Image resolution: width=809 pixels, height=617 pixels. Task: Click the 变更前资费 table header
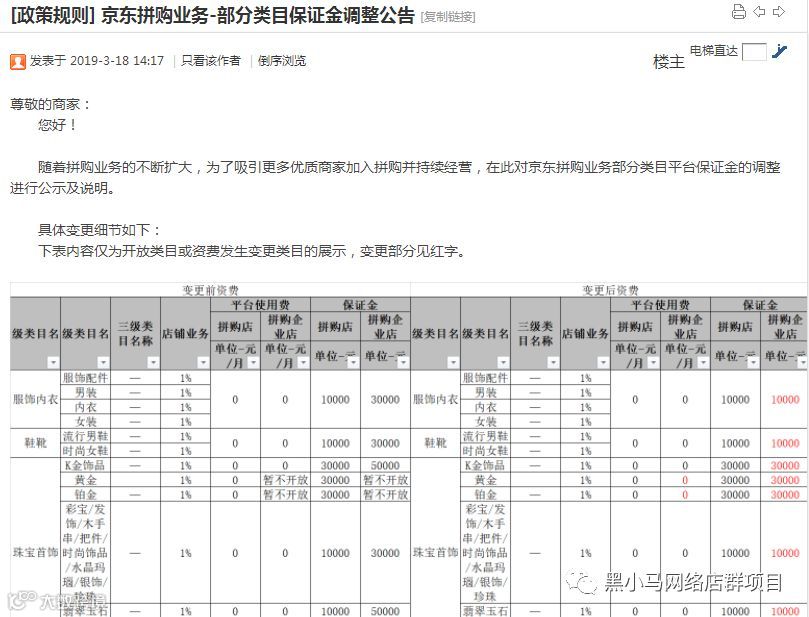211,290
